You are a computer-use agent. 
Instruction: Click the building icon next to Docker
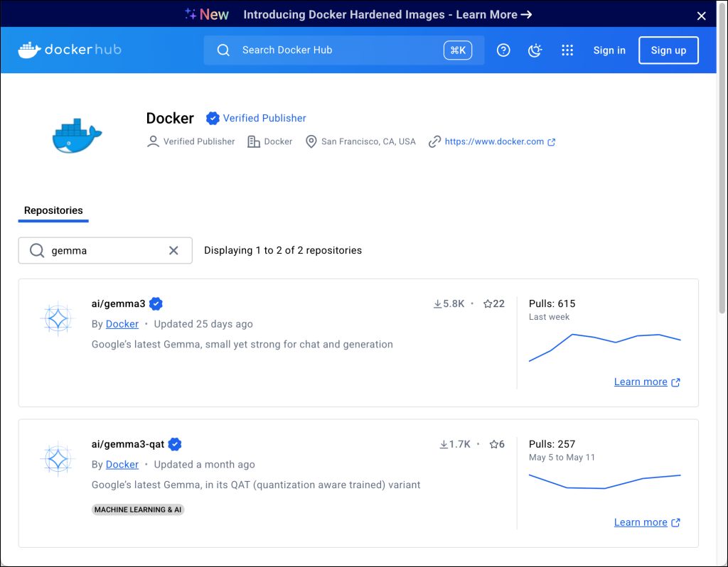tap(254, 141)
